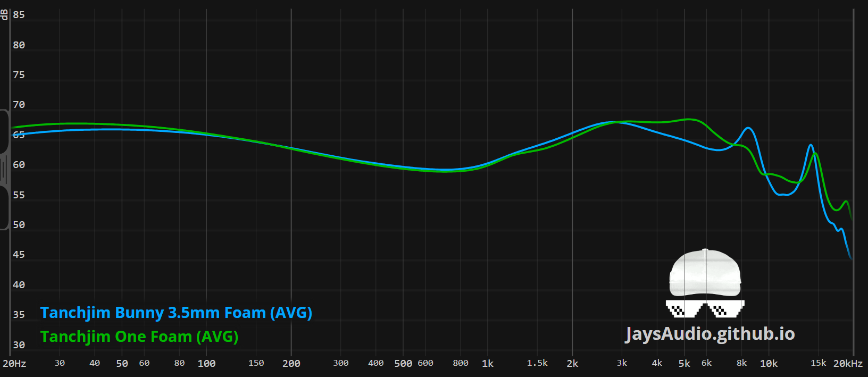868x377 pixels.
Task: Click the 2k frequency axis label
Action: [572, 364]
